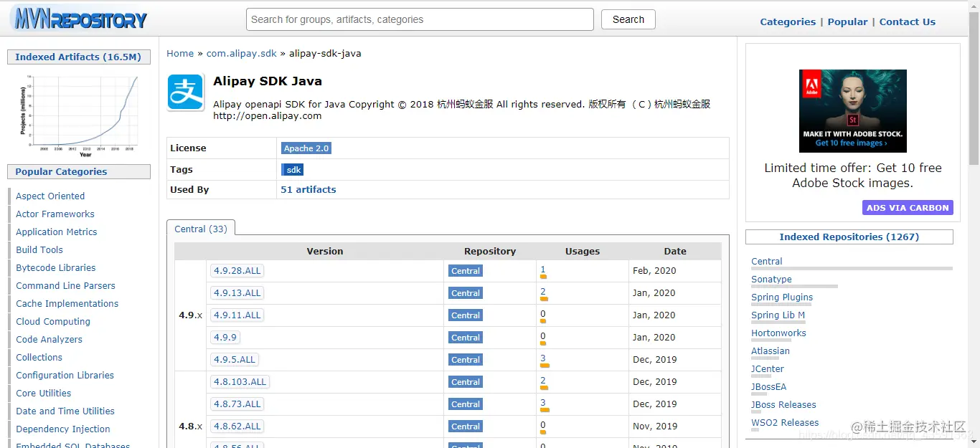The height and width of the screenshot is (448, 980).
Task: Click the Indexed Artifacts growth chart
Action: [x=79, y=115]
